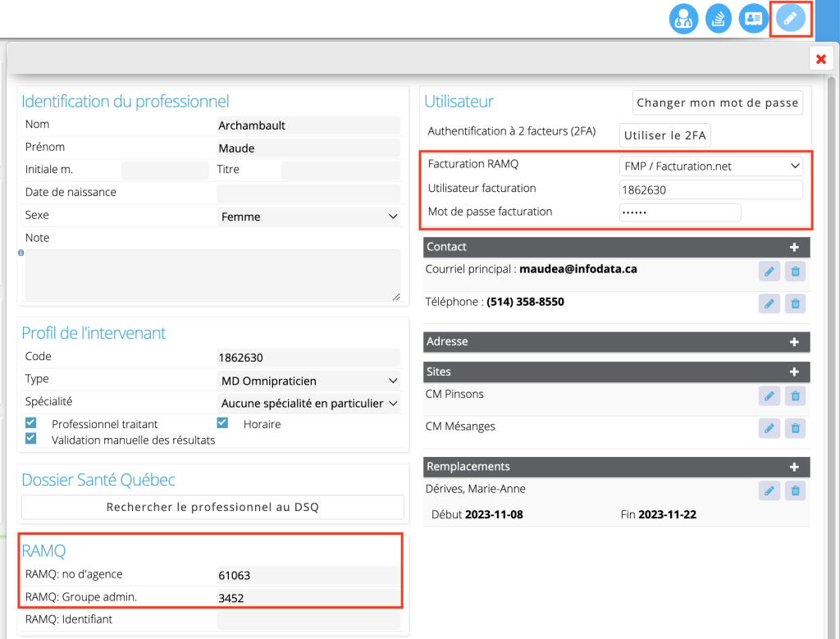Click the Nom field Archambault

[x=308, y=126]
